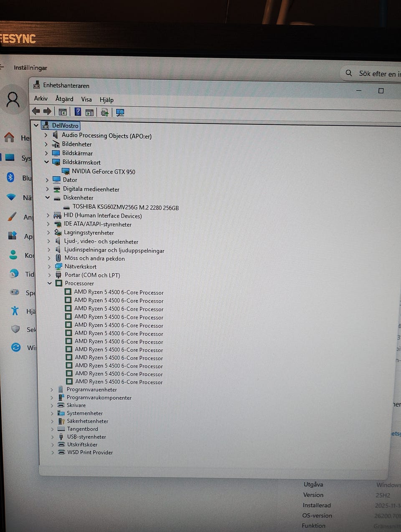
Task: Open help via the blue question mark icon
Action: coord(78,112)
